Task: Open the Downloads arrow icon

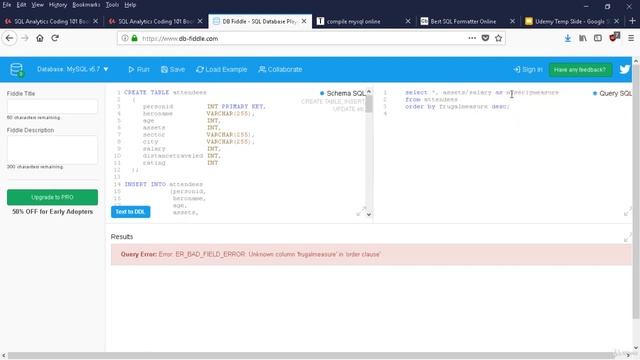Action: coord(568,38)
